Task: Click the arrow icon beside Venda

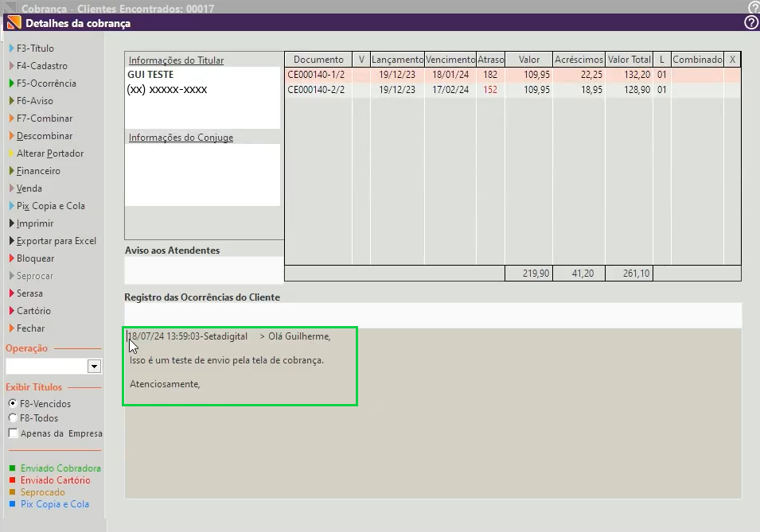Action: pyautogui.click(x=12, y=188)
